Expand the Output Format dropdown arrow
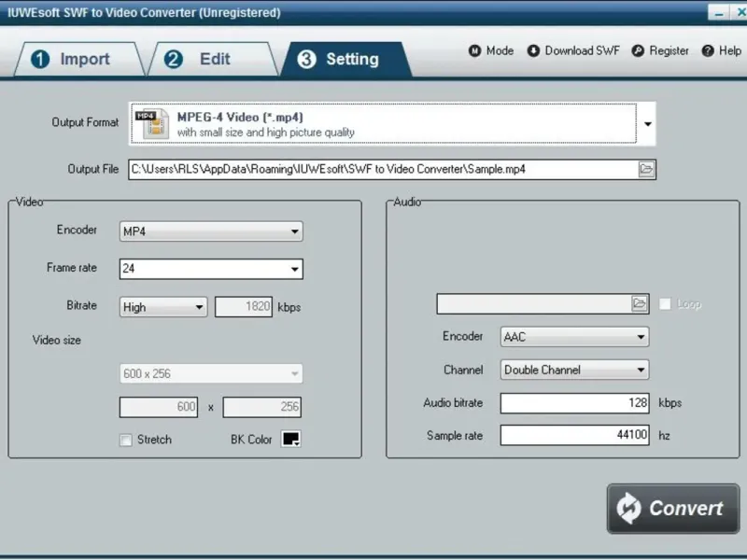This screenshot has width=747, height=560. pyautogui.click(x=647, y=124)
